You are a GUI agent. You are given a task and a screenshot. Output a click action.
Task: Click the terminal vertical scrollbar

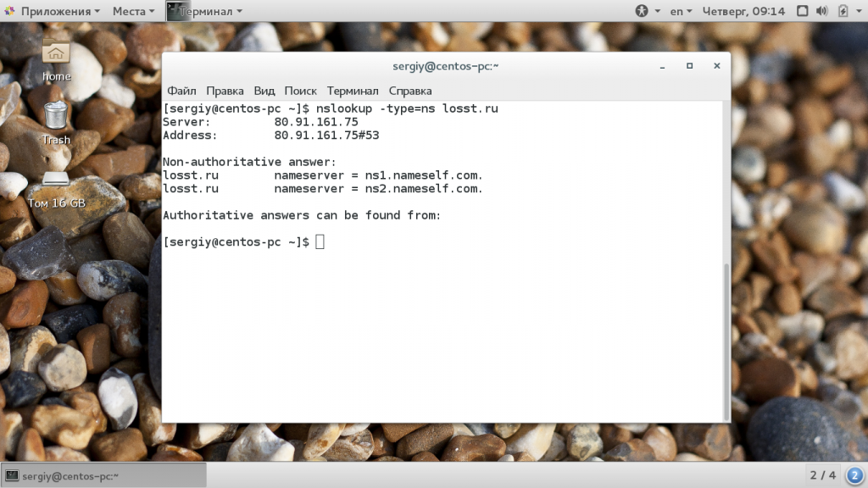tap(726, 339)
